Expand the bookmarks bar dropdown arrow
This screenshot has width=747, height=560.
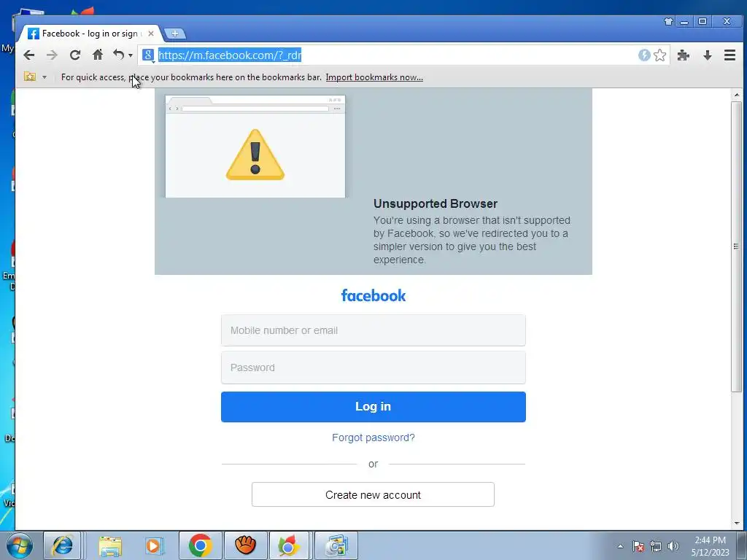click(x=44, y=77)
